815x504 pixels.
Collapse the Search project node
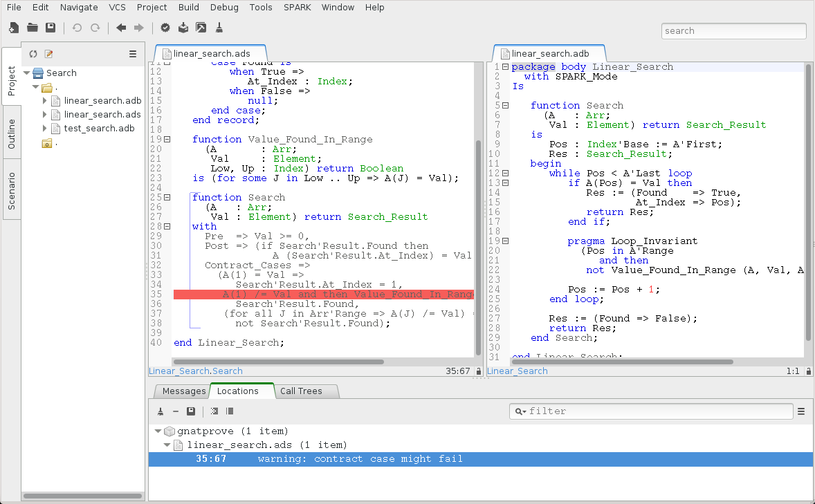click(x=26, y=73)
